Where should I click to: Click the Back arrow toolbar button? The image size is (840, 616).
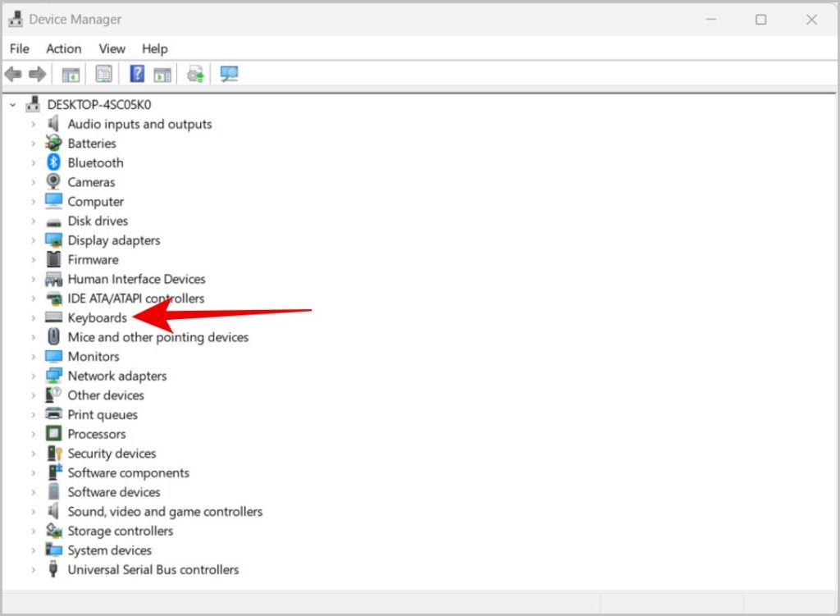(13, 74)
